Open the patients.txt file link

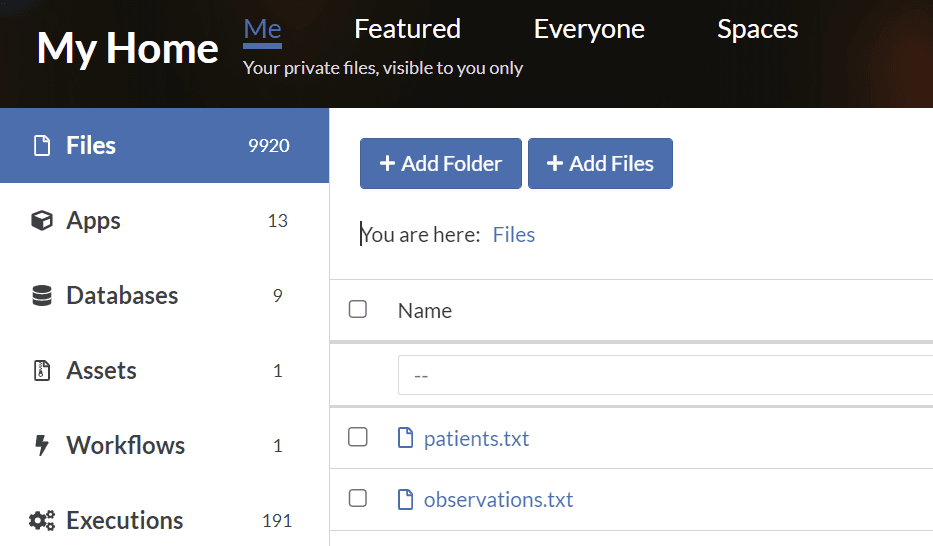476,439
